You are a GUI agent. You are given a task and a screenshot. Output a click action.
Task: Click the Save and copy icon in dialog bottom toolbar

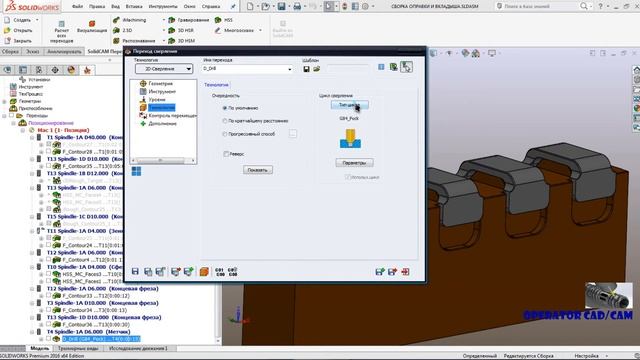click(148, 271)
